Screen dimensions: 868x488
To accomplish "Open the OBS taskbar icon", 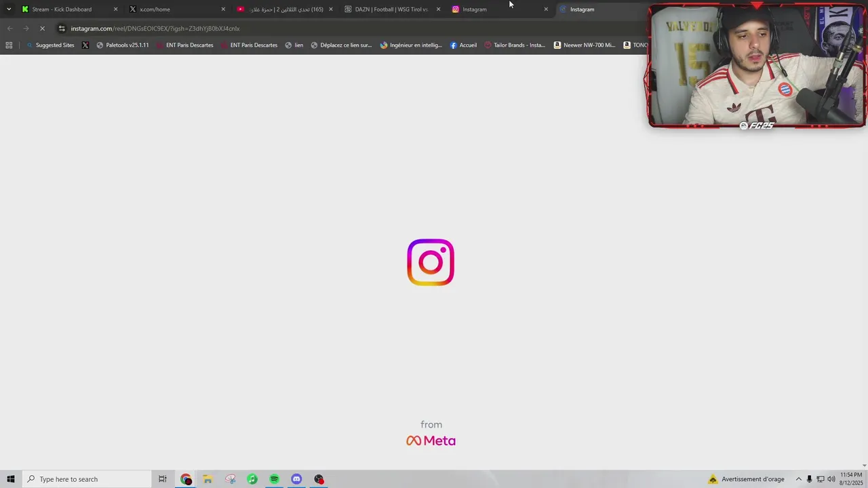I will 319,479.
